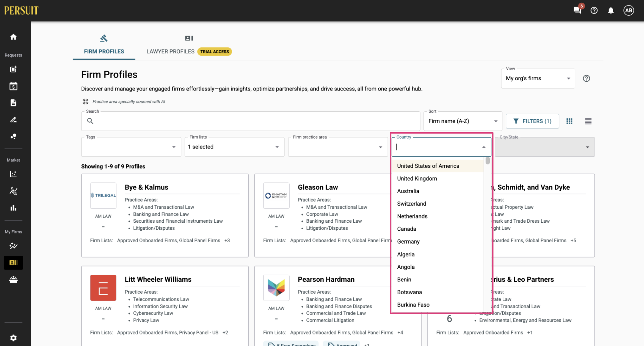Switch to grid view
Screen dimensions: 644x346
pyautogui.click(x=569, y=121)
